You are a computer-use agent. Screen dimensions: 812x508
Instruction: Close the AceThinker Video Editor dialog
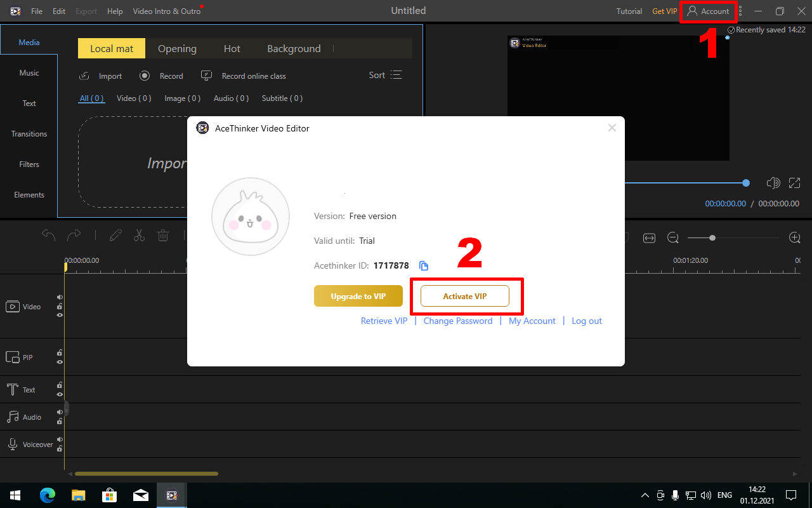[612, 128]
